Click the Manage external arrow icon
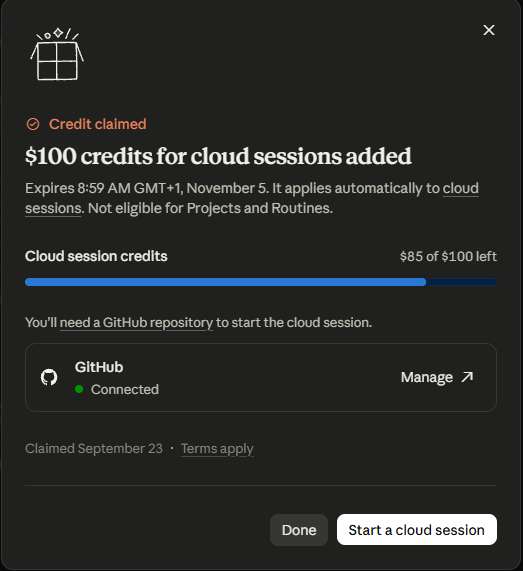Image resolution: width=523 pixels, height=571 pixels. [467, 377]
